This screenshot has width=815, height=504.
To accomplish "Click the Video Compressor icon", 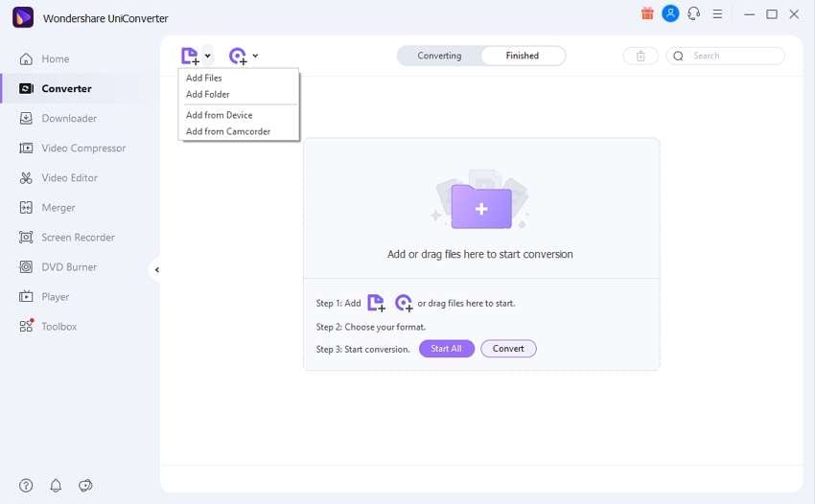I will [26, 149].
